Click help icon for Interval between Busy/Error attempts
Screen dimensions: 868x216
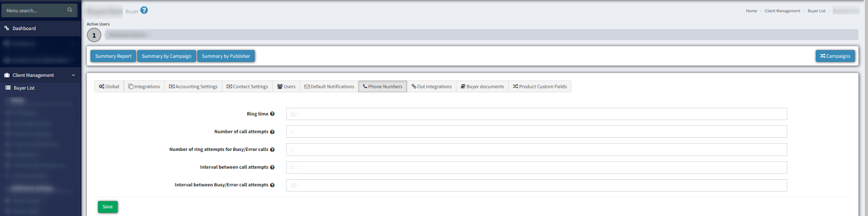tap(272, 185)
